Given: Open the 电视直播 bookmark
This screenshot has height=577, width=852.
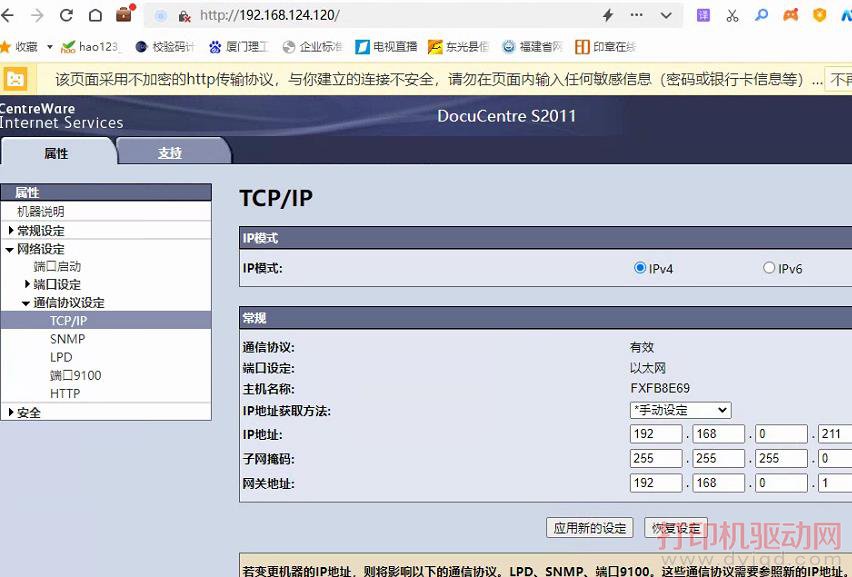Looking at the screenshot, I should click(x=386, y=47).
